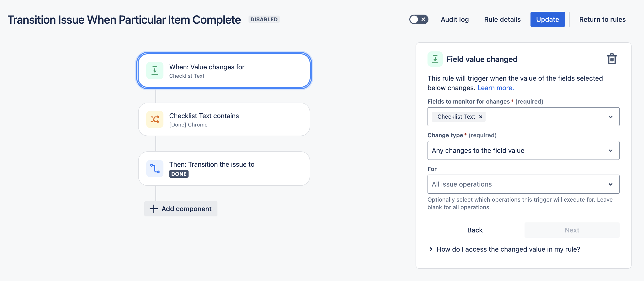The image size is (644, 281).
Task: Open Rule details
Action: [502, 19]
